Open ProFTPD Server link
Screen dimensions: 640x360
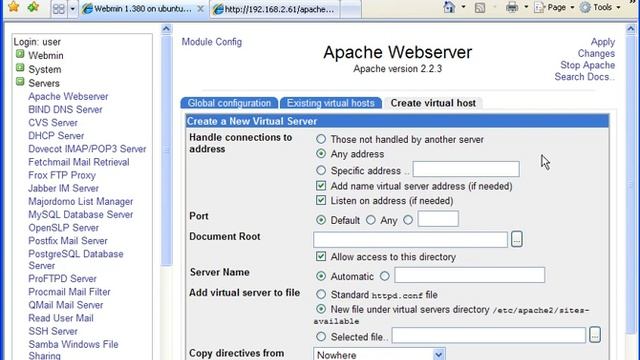coord(62,279)
